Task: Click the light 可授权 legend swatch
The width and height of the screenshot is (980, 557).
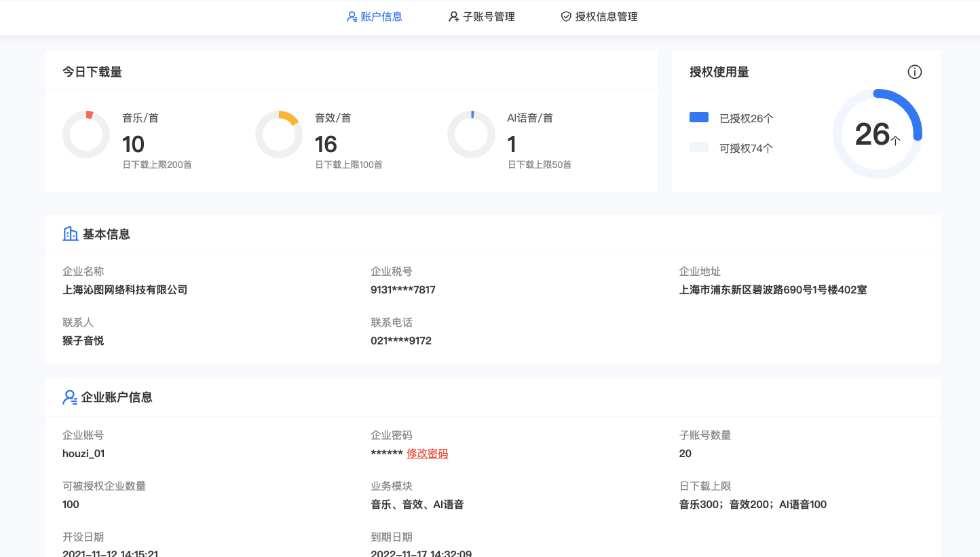Action: (x=699, y=147)
